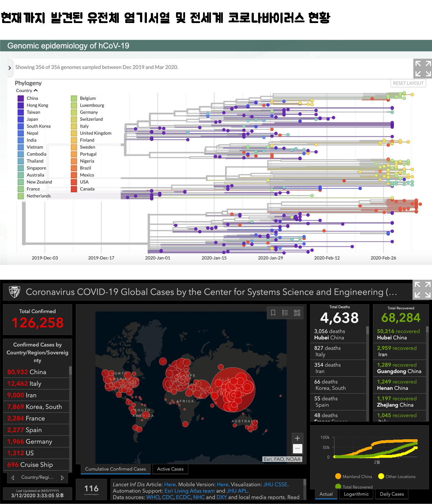
Task: Zoom out on the map with minus button
Action: [297, 449]
